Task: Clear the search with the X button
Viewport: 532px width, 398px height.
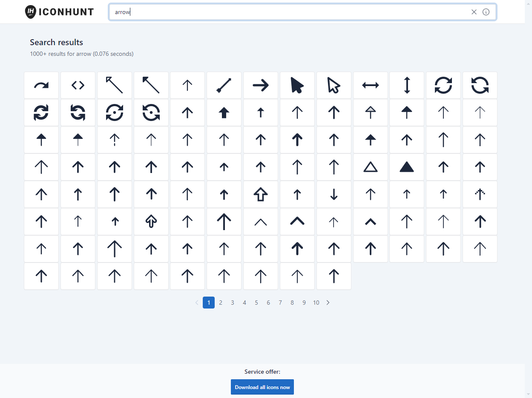Action: pyautogui.click(x=474, y=12)
